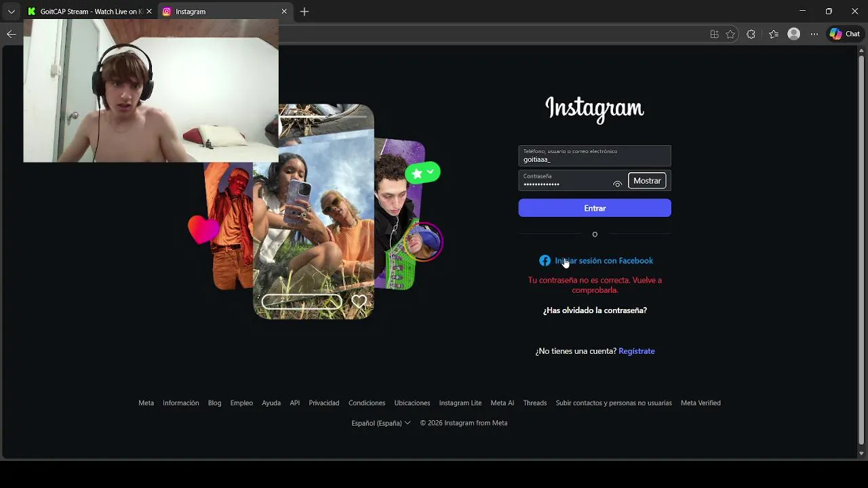The image size is (868, 488).
Task: Open the Meta footer link
Action: pyautogui.click(x=146, y=403)
